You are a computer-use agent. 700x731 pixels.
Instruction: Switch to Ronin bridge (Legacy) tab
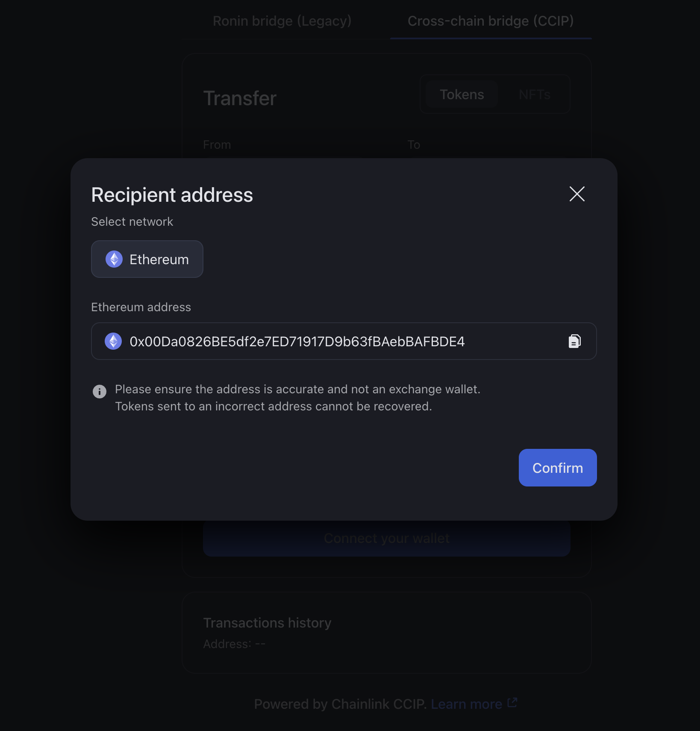[282, 21]
